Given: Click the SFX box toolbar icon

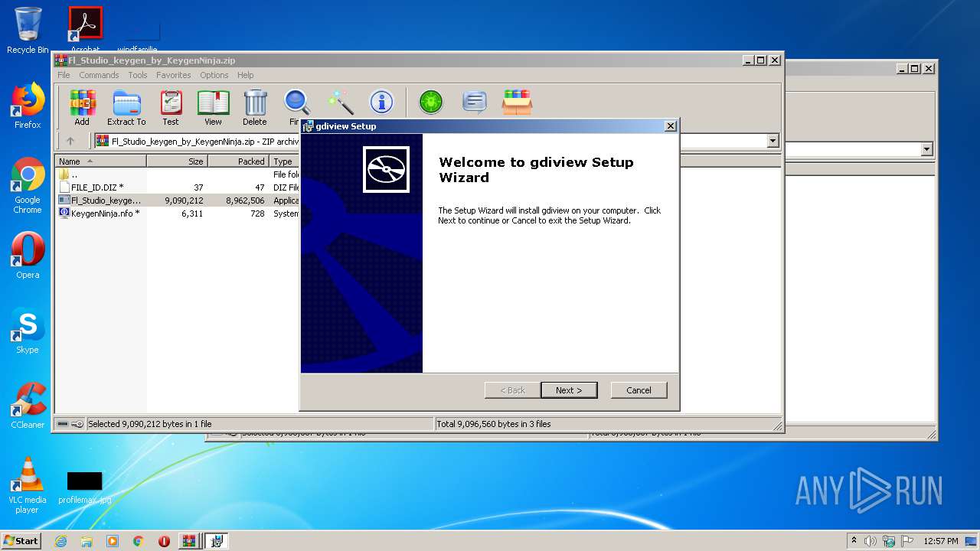Looking at the screenshot, I should (x=518, y=102).
